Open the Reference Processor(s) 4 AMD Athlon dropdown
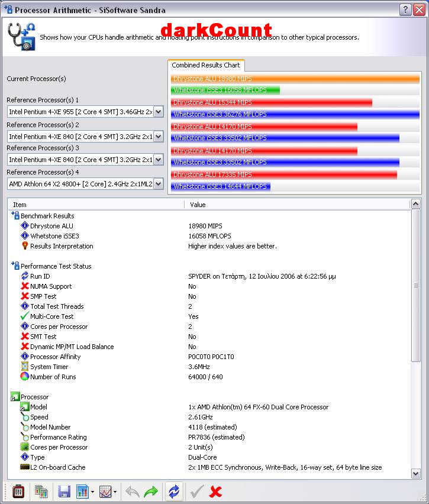The height and width of the screenshot is (504, 429). [85, 184]
